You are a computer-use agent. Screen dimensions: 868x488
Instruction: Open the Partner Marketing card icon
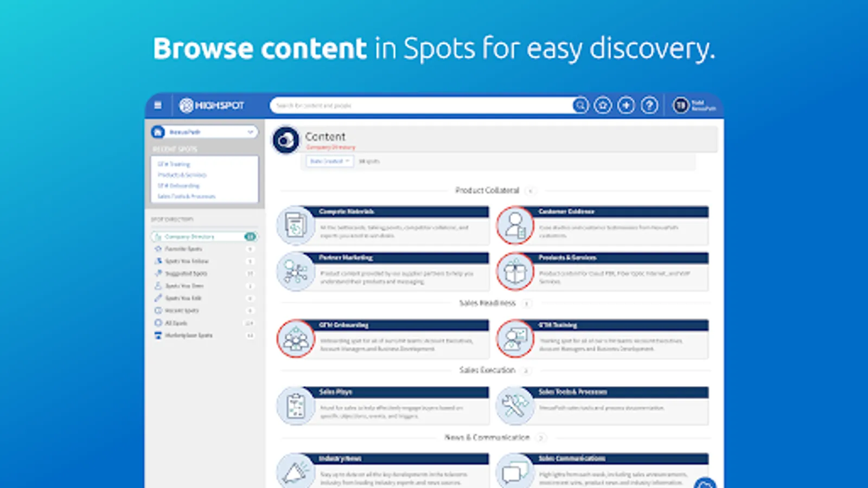tap(296, 271)
